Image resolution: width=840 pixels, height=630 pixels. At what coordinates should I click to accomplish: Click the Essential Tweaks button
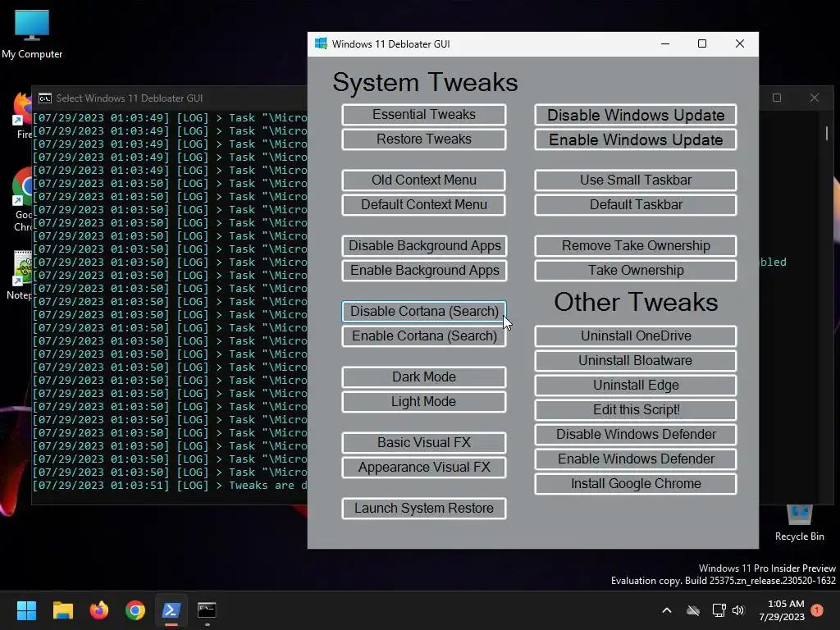pos(424,115)
